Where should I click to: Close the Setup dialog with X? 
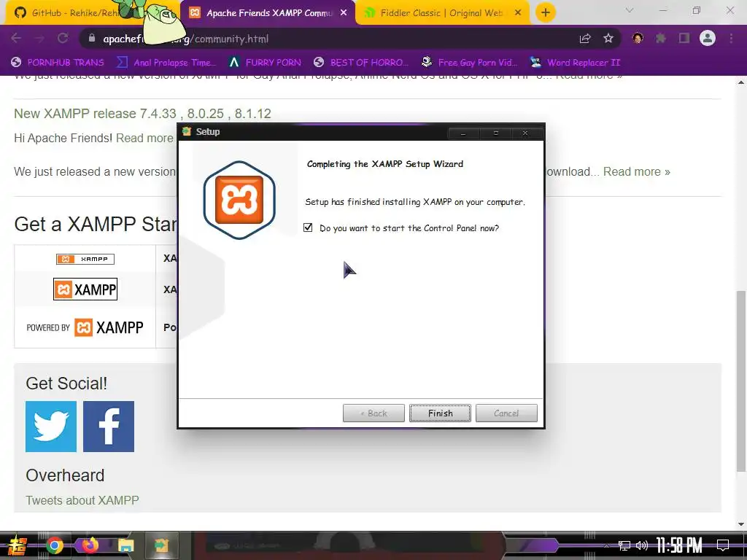[525, 133]
